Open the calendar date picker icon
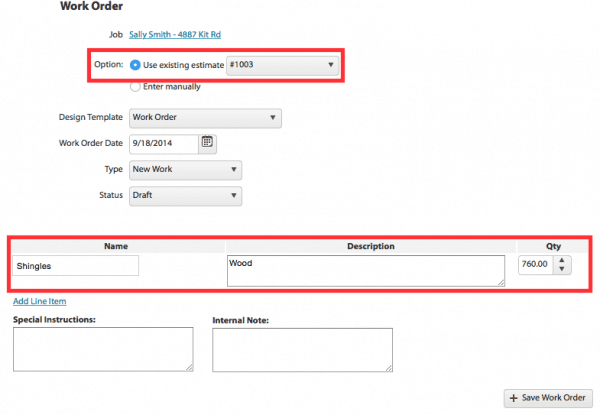Image resolution: width=600 pixels, height=415 pixels. [x=207, y=142]
